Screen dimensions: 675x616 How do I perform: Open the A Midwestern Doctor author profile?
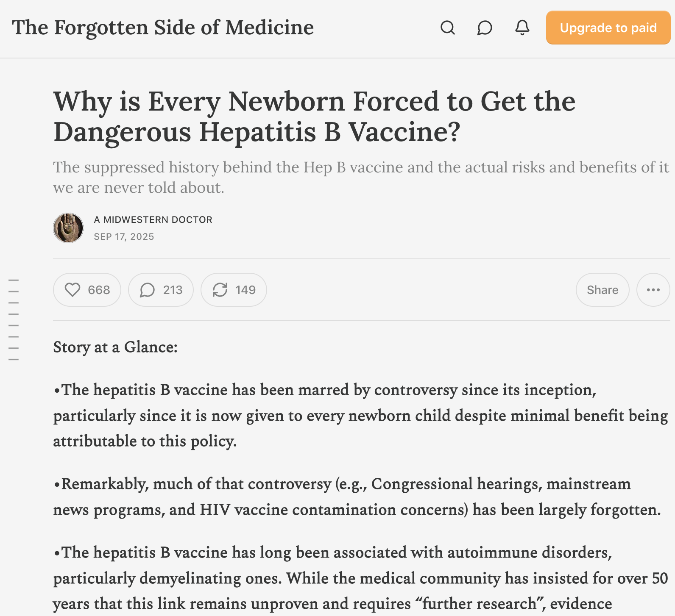tap(153, 219)
